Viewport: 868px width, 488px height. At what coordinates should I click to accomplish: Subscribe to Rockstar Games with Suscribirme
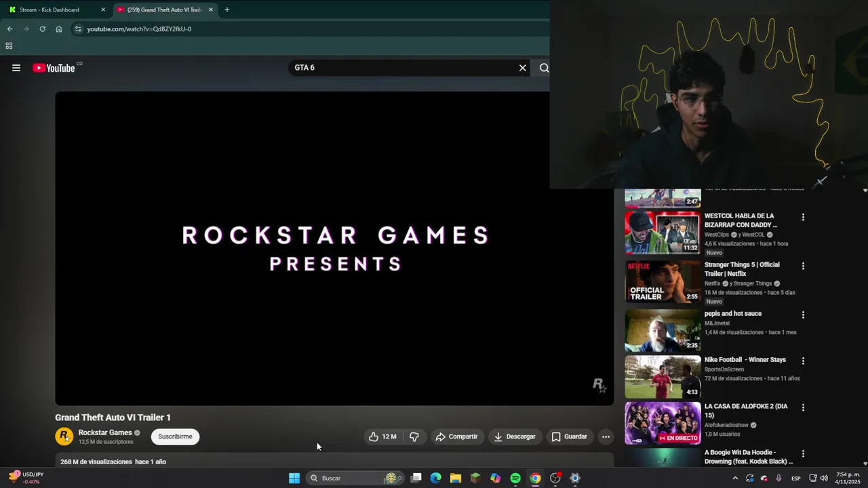pos(175,436)
